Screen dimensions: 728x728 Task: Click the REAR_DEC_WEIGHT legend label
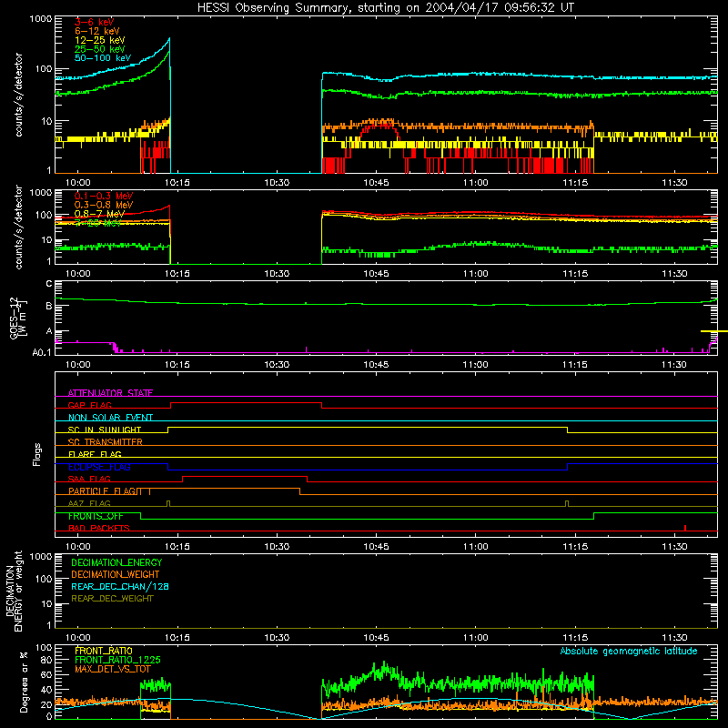112,599
